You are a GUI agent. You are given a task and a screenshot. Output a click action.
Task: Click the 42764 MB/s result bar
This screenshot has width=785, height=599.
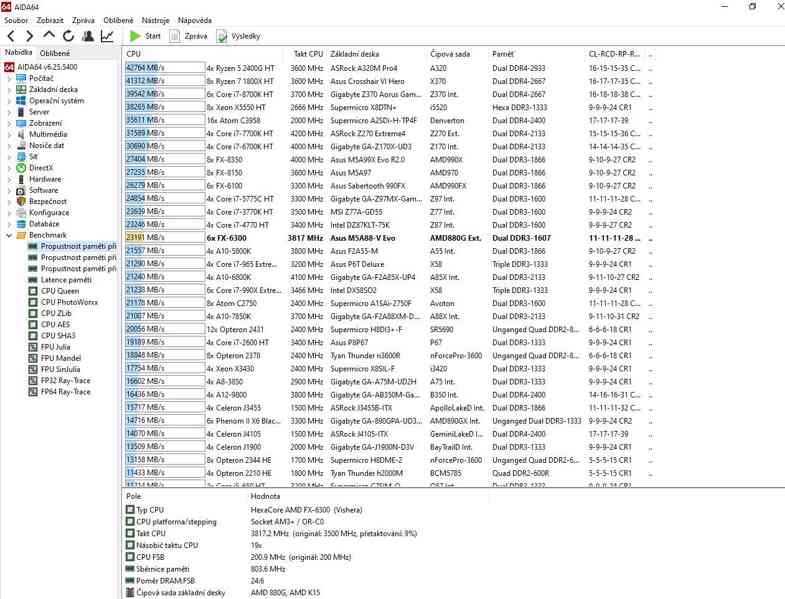click(165, 68)
